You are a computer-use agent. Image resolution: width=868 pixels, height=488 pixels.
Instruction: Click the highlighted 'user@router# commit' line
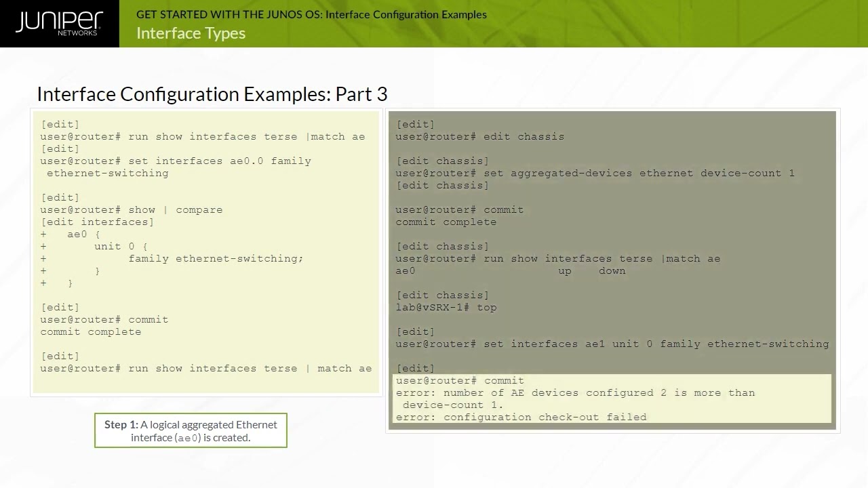[x=460, y=380]
